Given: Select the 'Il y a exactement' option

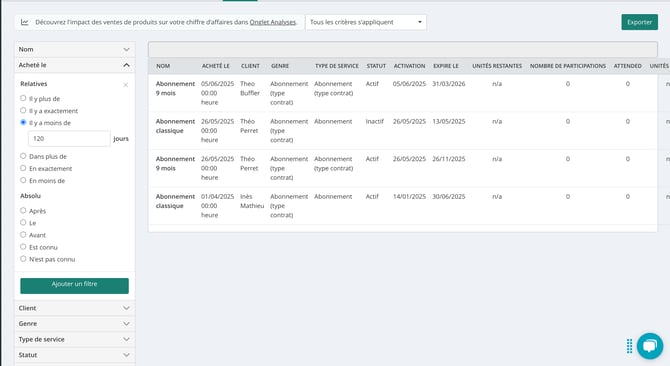Looking at the screenshot, I should [23, 110].
